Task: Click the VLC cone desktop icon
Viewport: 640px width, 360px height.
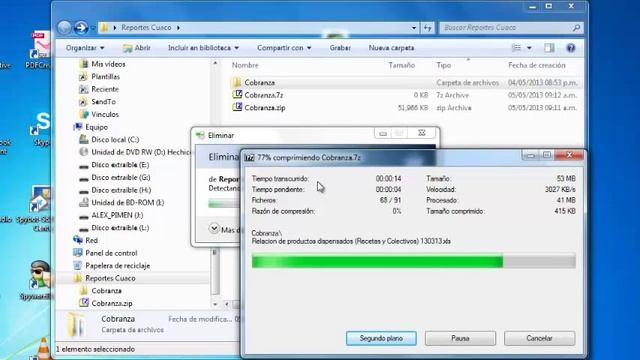Action: (x=42, y=348)
